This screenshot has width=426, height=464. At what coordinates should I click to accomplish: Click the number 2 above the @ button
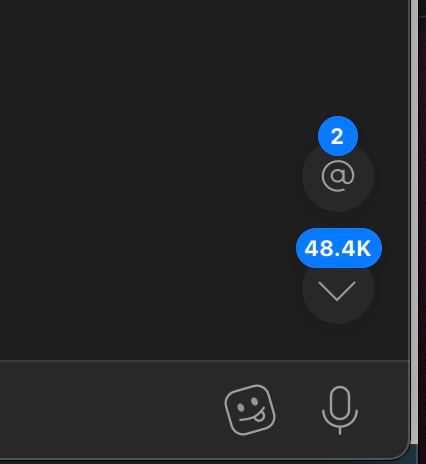[337, 136]
